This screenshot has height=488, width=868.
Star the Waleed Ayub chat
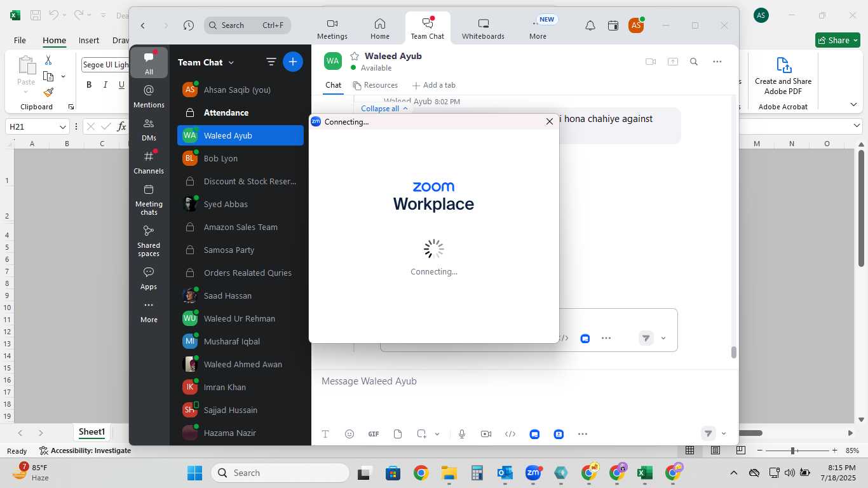(x=355, y=56)
